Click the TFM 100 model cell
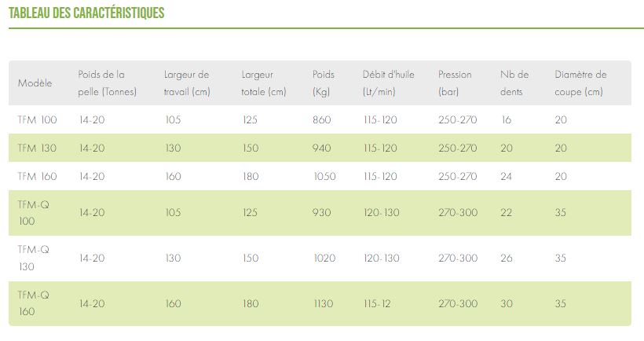The image size is (644, 341). click(x=37, y=119)
